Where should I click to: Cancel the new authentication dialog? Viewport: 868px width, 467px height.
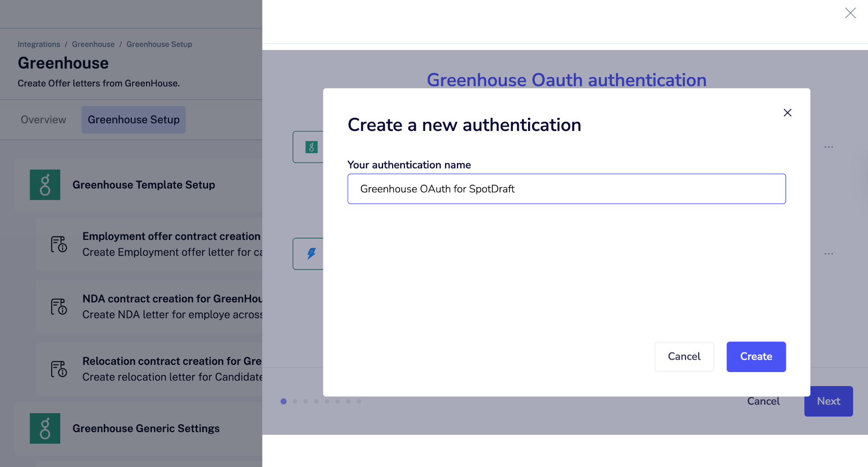point(684,356)
